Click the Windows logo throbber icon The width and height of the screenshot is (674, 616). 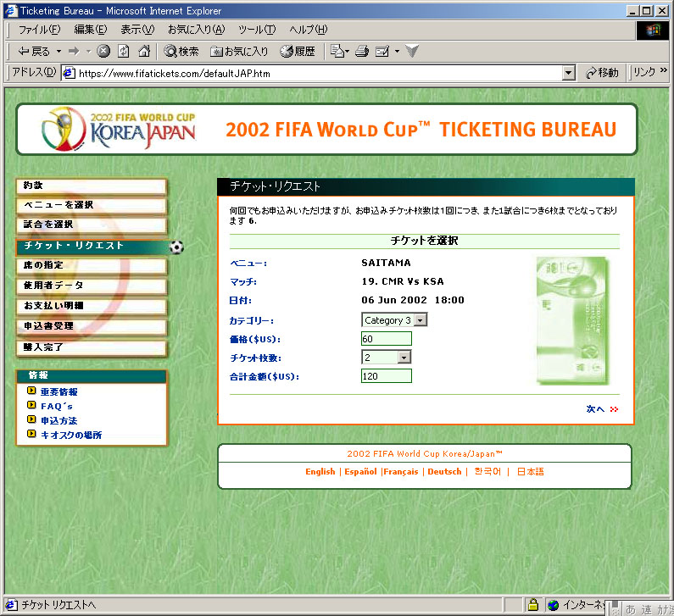pos(653,30)
